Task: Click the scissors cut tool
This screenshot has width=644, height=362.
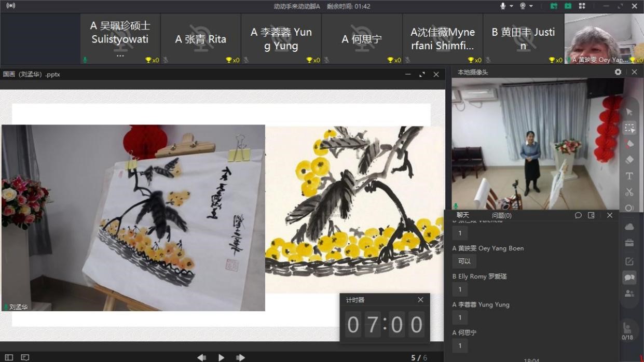Action: point(629,192)
